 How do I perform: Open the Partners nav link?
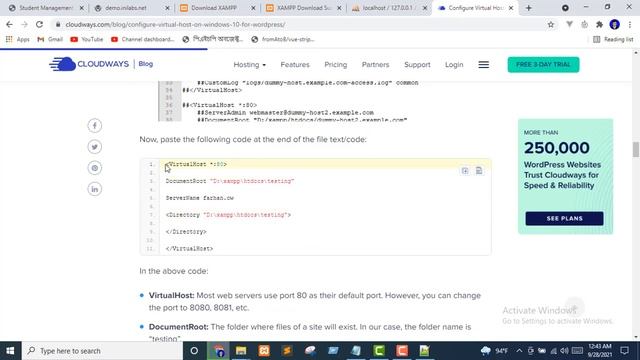pyautogui.click(x=376, y=64)
